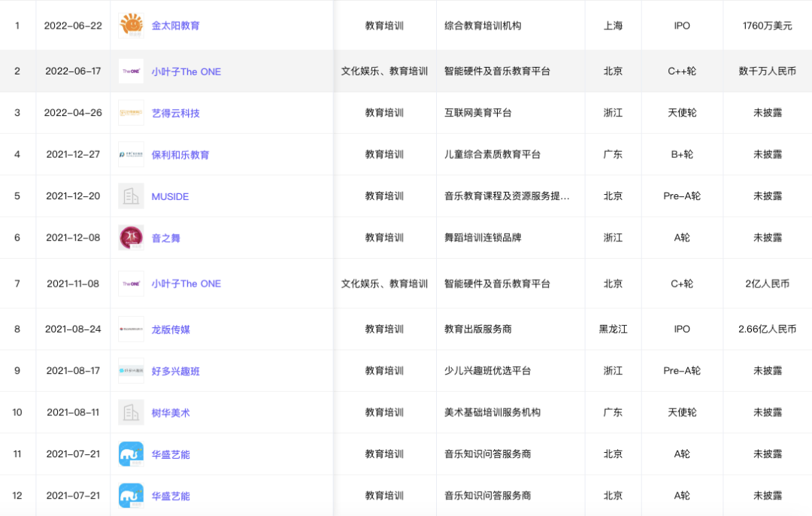Open the 树华美术 company link
This screenshot has width=812, height=516.
tap(171, 413)
